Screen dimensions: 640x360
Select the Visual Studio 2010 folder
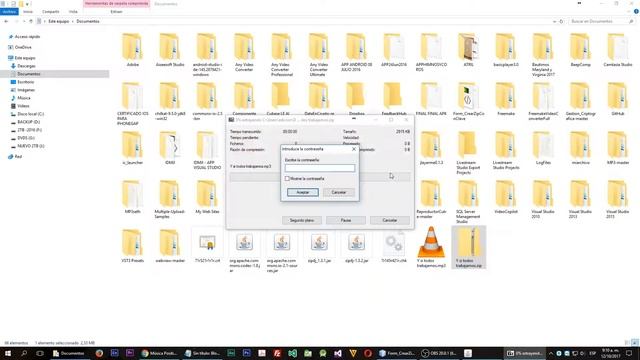pyautogui.click(x=543, y=200)
